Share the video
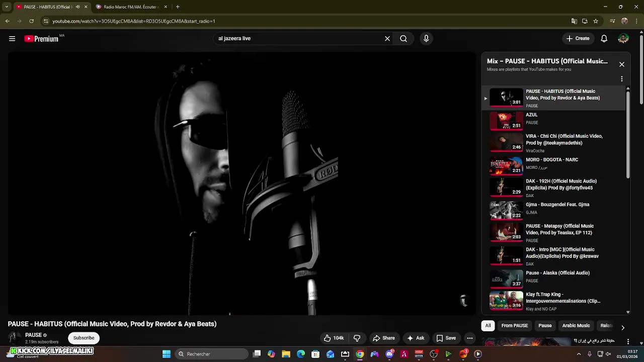Screen dimensions: 644x362 coord(383,338)
